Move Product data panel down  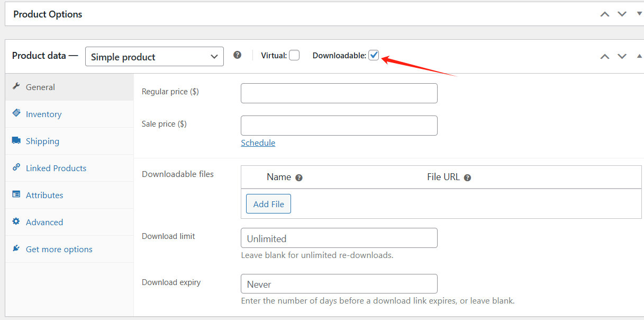click(x=622, y=56)
